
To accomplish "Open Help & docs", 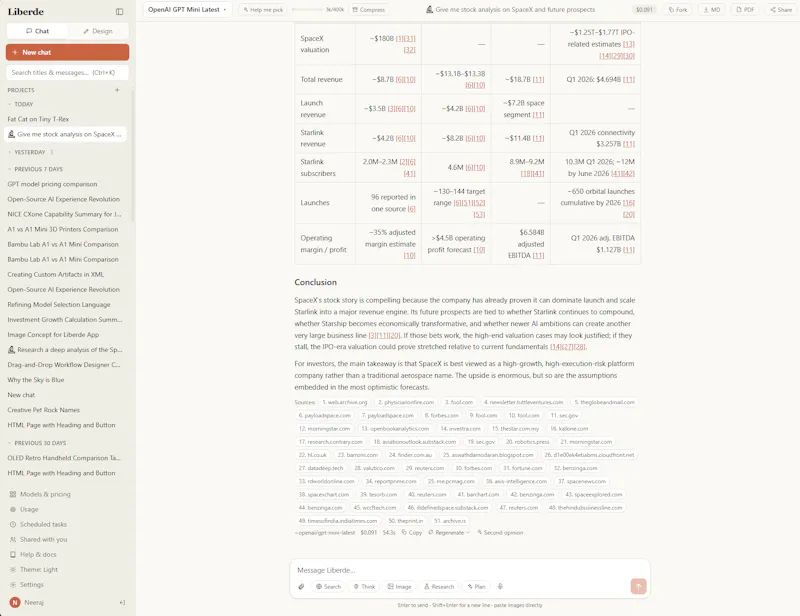I will coord(33,554).
